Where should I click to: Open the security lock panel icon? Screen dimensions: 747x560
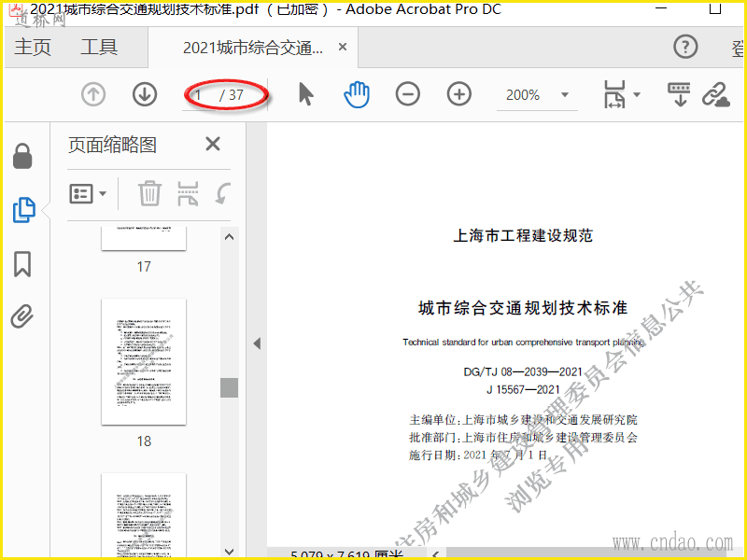coord(22,156)
